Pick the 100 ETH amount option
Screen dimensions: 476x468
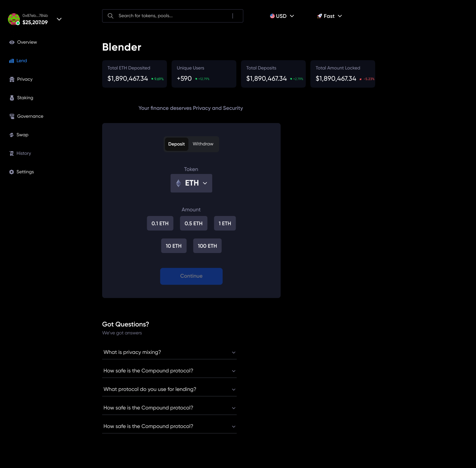207,246
